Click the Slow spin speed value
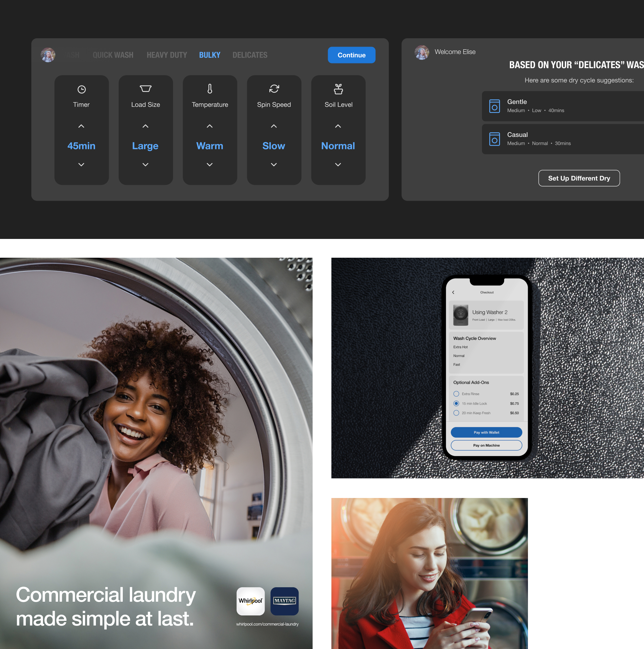Image resolution: width=644 pixels, height=649 pixels. point(274,146)
